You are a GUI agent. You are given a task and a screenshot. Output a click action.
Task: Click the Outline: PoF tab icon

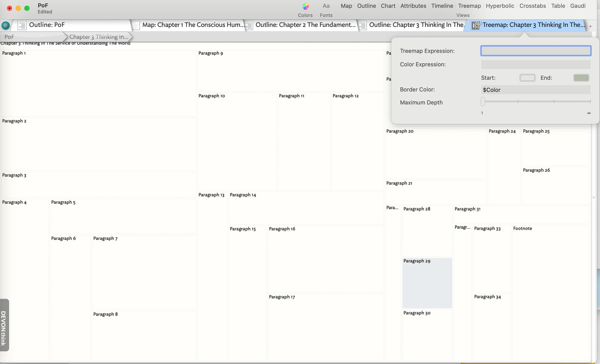22,25
